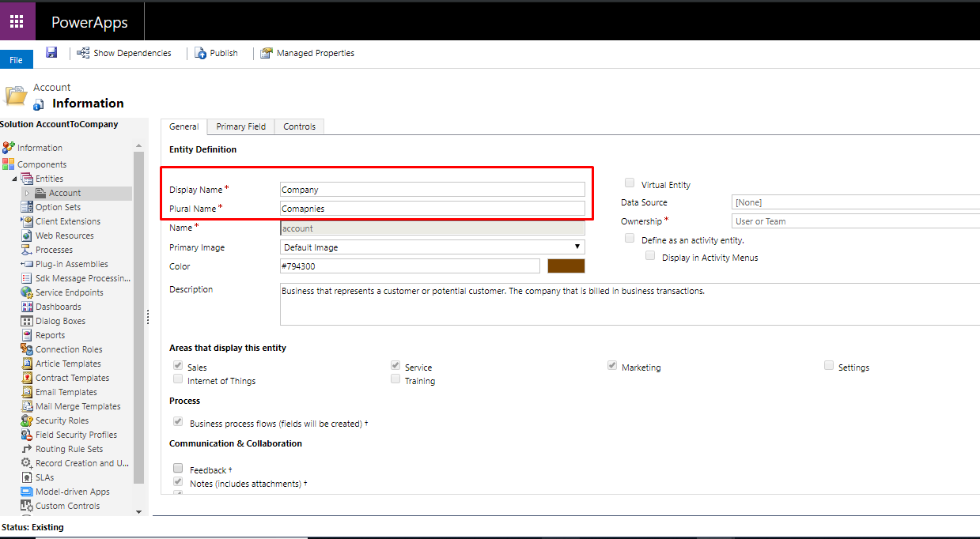This screenshot has height=539, width=980.
Task: Click the Contract Templates icon
Action: point(27,378)
